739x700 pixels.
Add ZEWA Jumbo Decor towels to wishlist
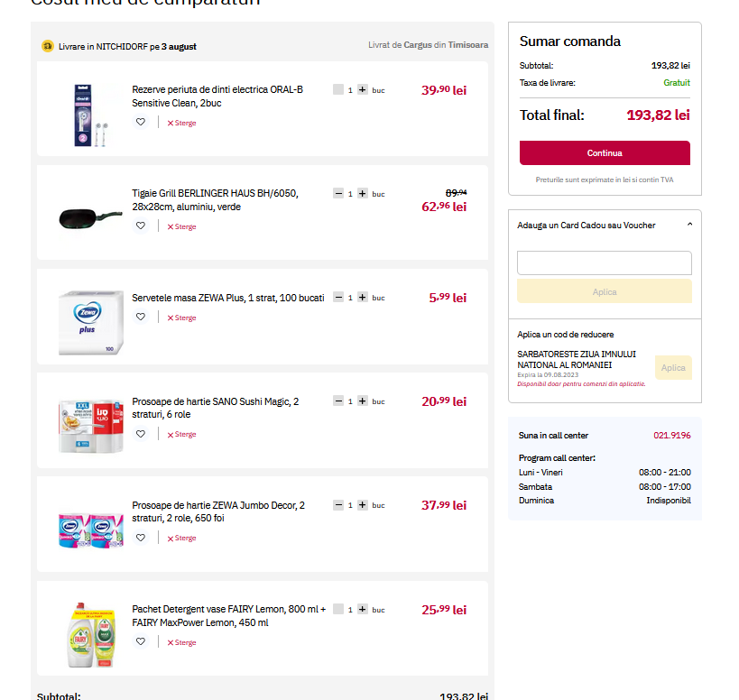coord(141,538)
